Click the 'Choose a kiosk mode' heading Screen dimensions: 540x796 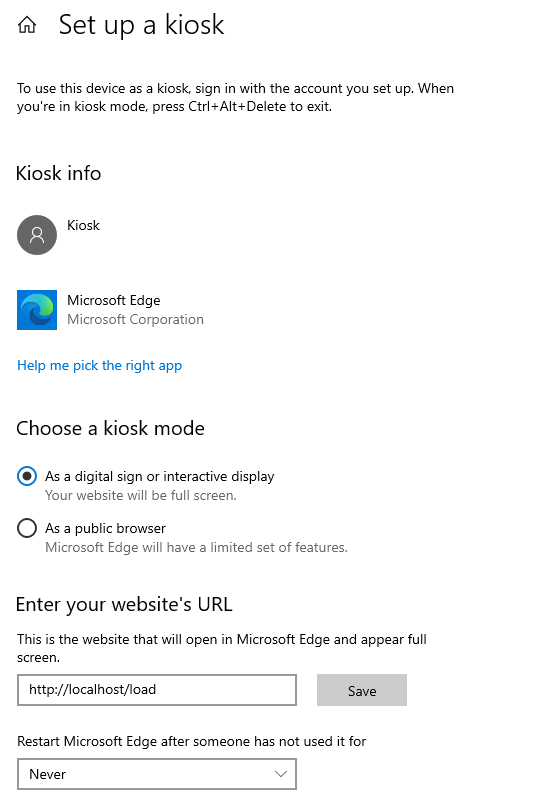click(x=110, y=428)
